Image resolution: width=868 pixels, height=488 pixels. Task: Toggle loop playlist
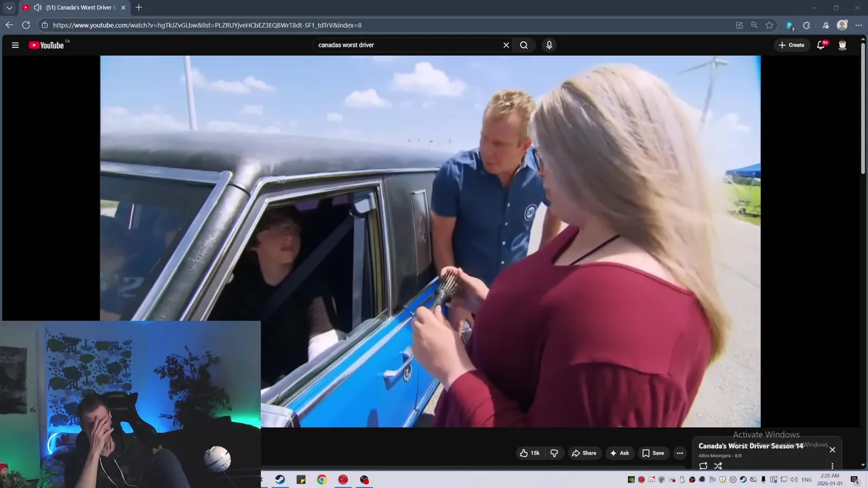click(703, 466)
